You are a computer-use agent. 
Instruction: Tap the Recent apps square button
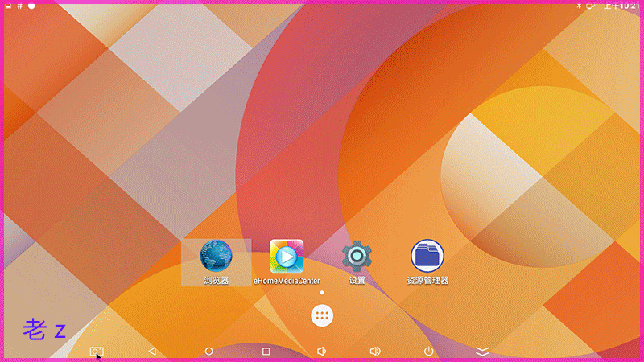pos(266,352)
